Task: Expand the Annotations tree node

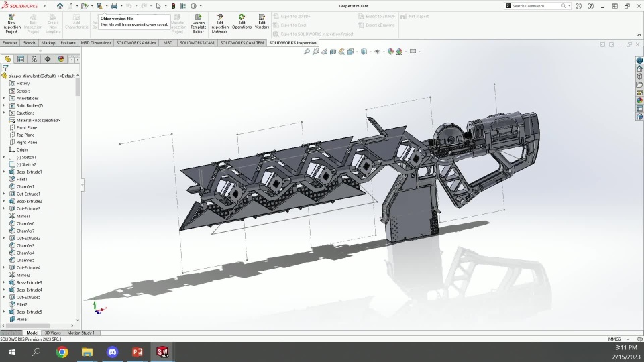Action: coord(4,98)
